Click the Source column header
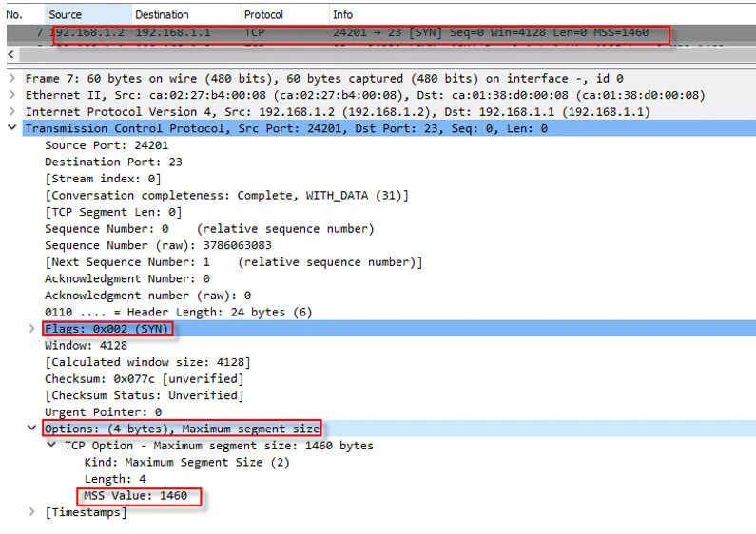Viewport: 756px width, 534px height. pos(66,15)
